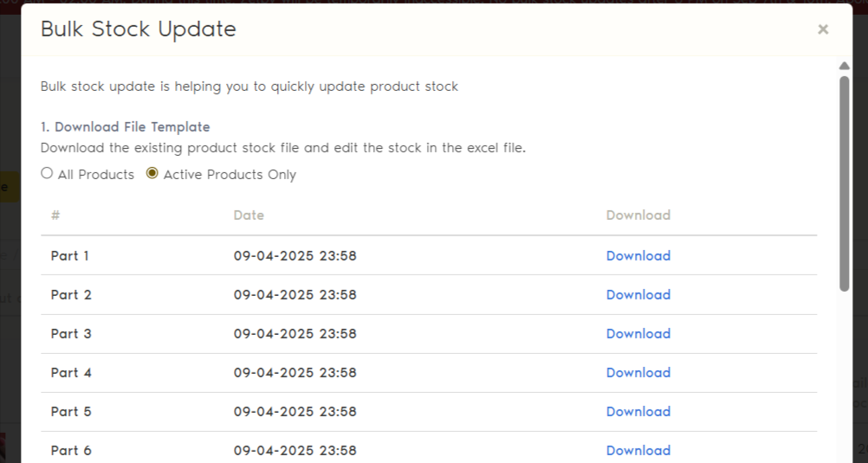The width and height of the screenshot is (868, 463).
Task: Click the Bulk Stock Update title
Action: point(139,29)
